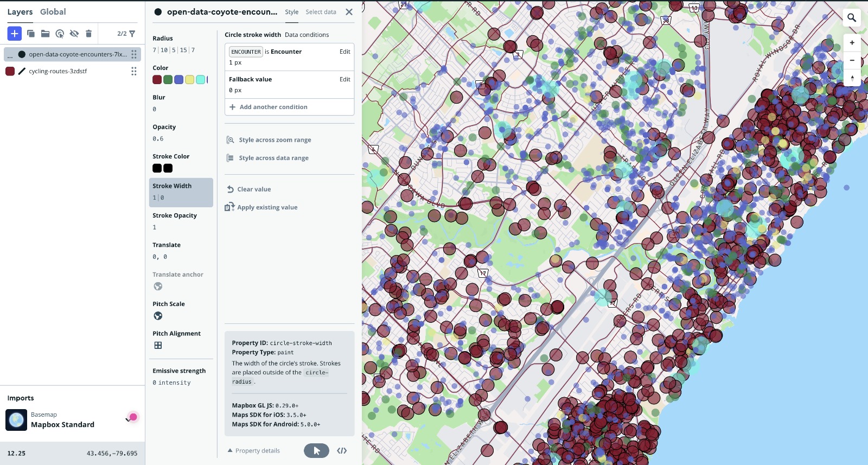This screenshot has width=868, height=465.
Task: Open the layer filter funnel
Action: (132, 34)
